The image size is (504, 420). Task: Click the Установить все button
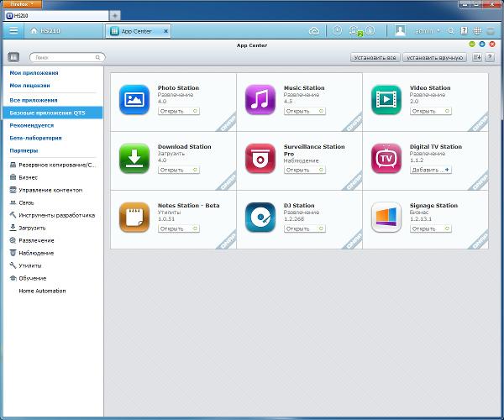coord(375,57)
